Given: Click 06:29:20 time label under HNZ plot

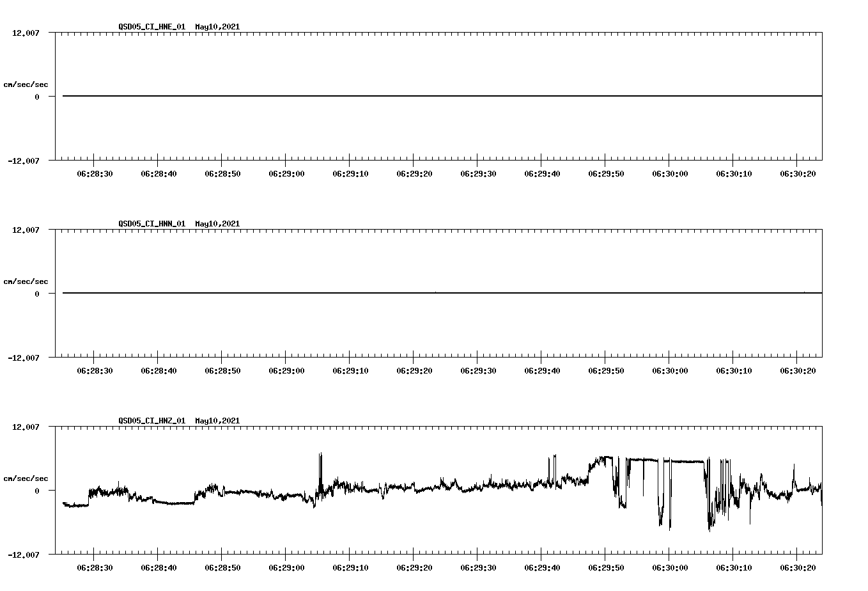Looking at the screenshot, I should (414, 567).
